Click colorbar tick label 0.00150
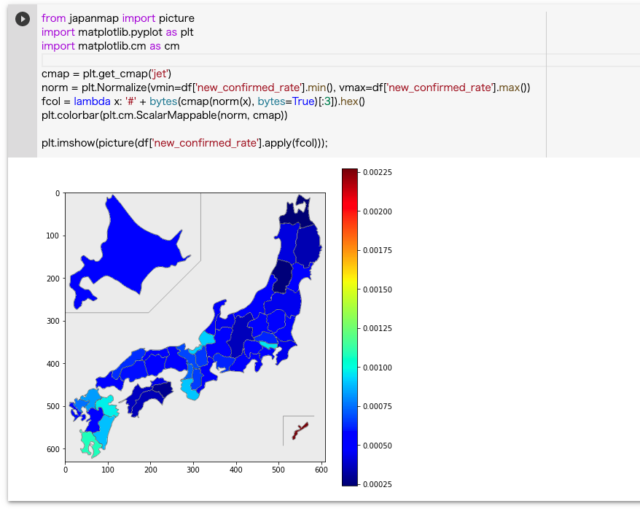The width and height of the screenshot is (640, 509). tap(378, 289)
